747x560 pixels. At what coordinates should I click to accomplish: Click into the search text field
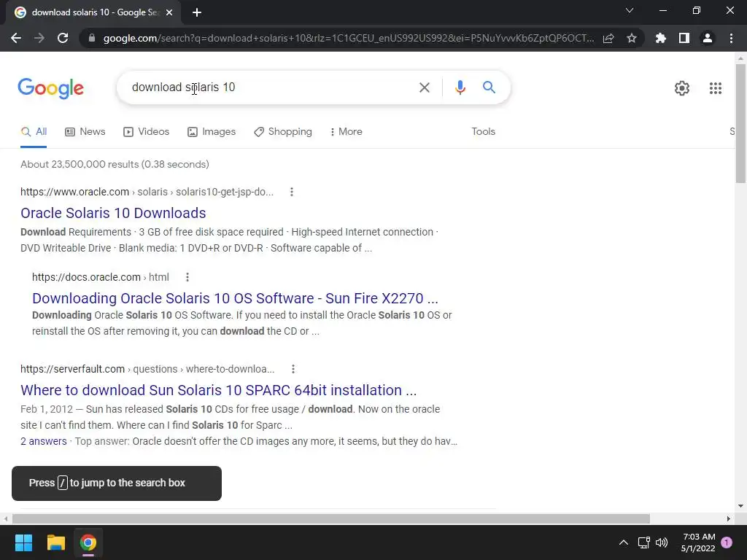pyautogui.click(x=267, y=87)
